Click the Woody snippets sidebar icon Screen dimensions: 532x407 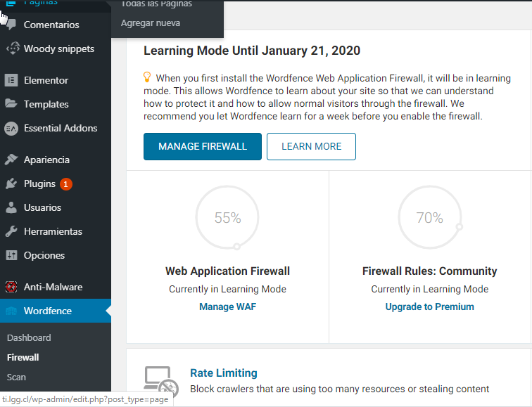[x=12, y=49]
